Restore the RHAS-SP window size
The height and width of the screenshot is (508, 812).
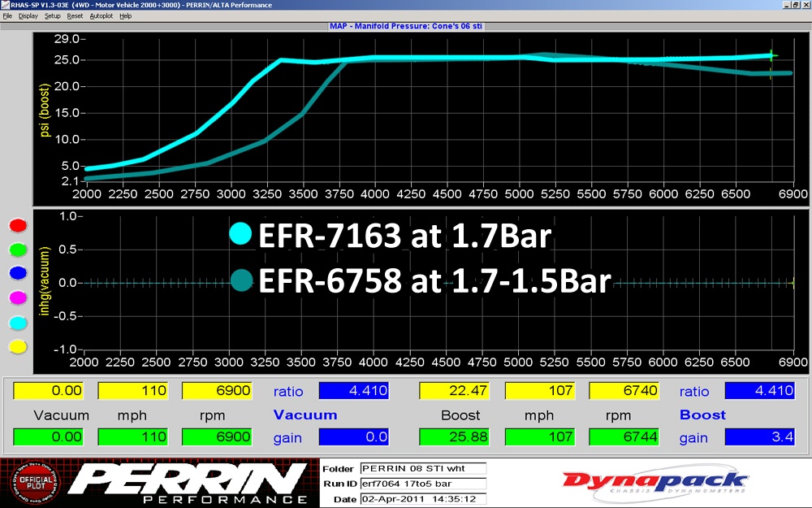796,5
